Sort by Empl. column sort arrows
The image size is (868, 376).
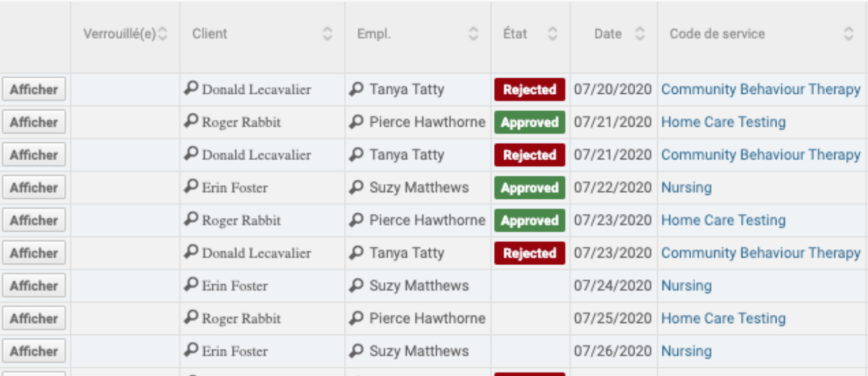(473, 34)
